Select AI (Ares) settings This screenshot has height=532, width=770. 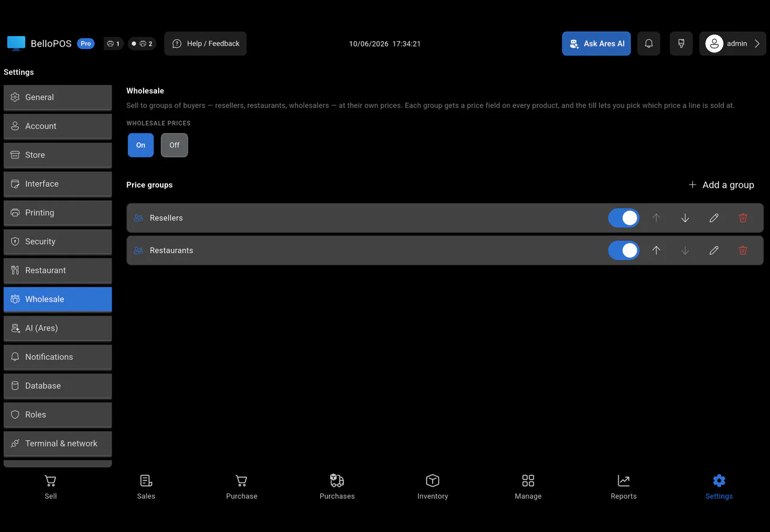[58, 328]
